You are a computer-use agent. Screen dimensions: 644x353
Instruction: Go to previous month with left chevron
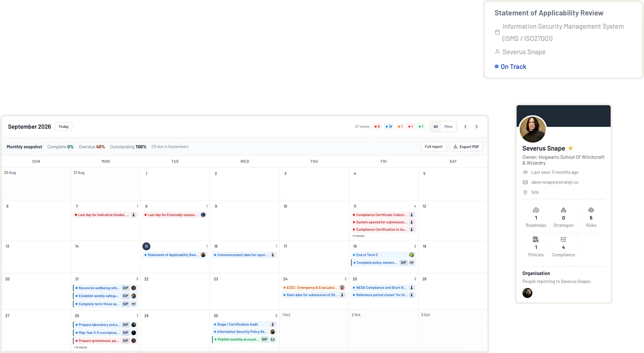[x=465, y=127]
